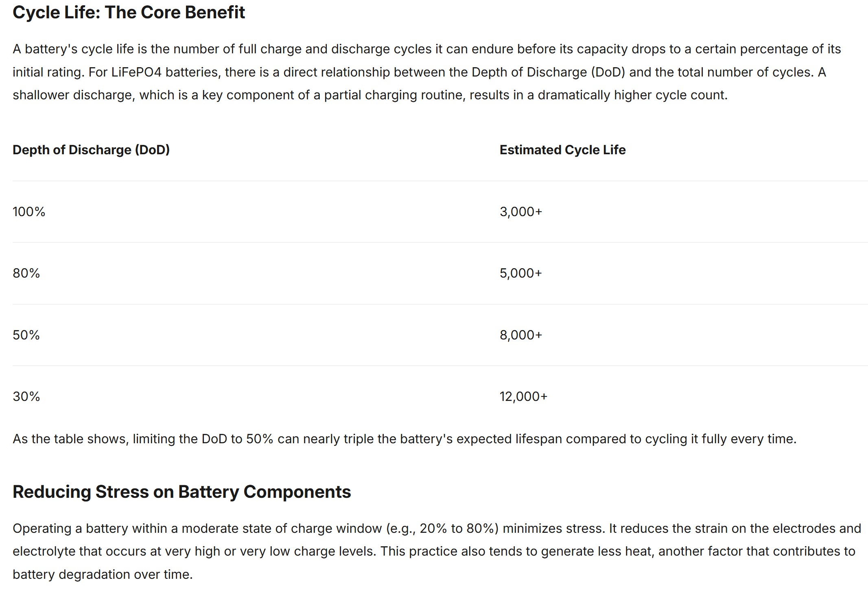Screen dimensions: 868x591
Task: Click the 'Reducing Stress on Battery Components' heading
Action: (181, 492)
